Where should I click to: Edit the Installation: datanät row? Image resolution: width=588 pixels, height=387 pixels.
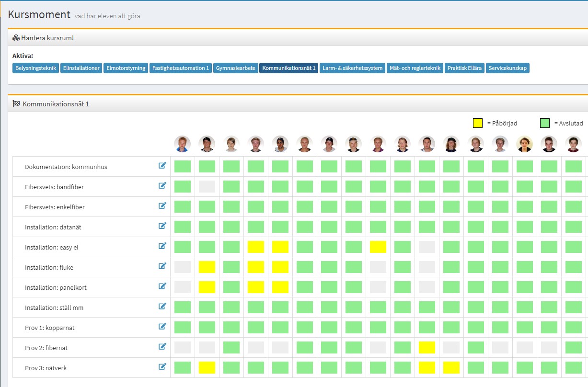[x=162, y=226]
